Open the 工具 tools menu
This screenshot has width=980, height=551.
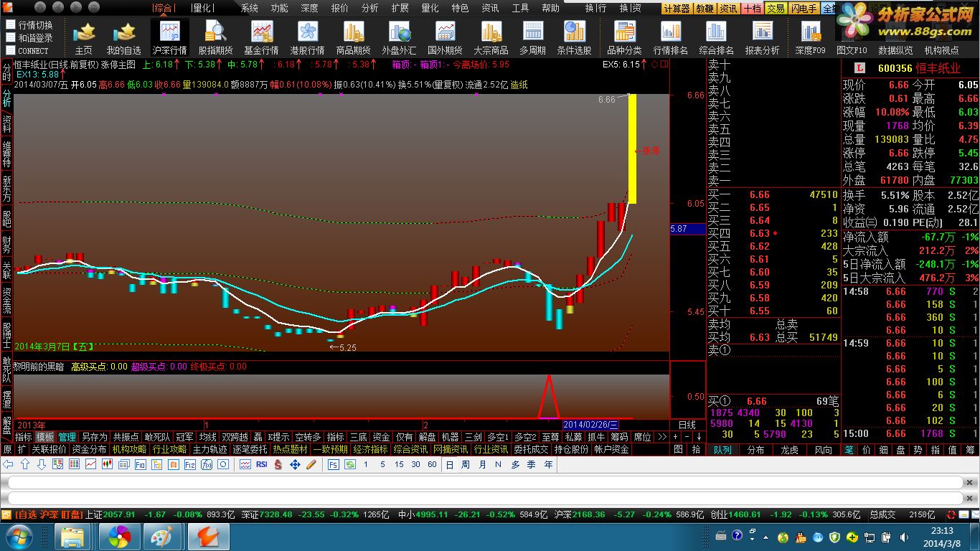pyautogui.click(x=521, y=8)
